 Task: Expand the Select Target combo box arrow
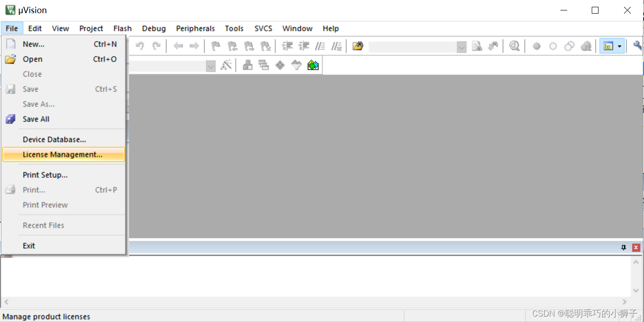210,66
